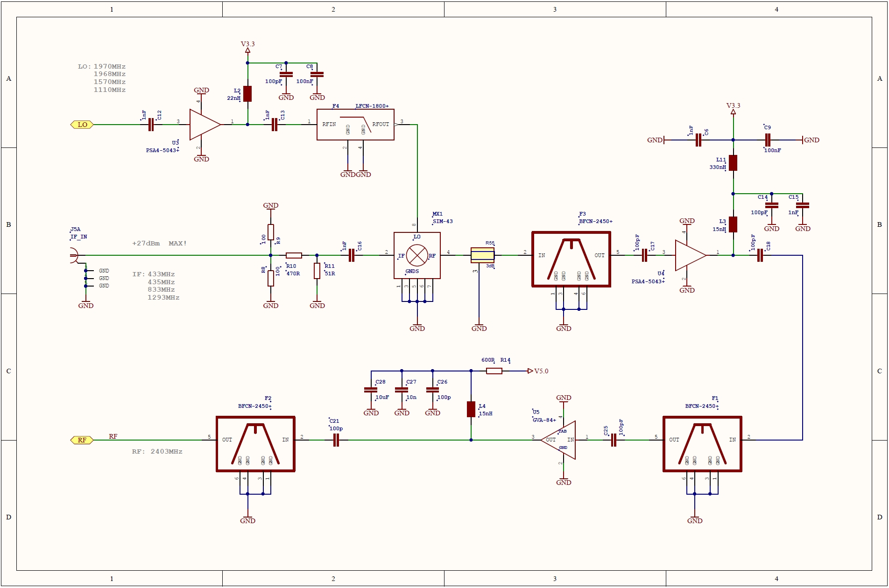Select the F1 BFCN-2450+ filter block

[702, 444]
